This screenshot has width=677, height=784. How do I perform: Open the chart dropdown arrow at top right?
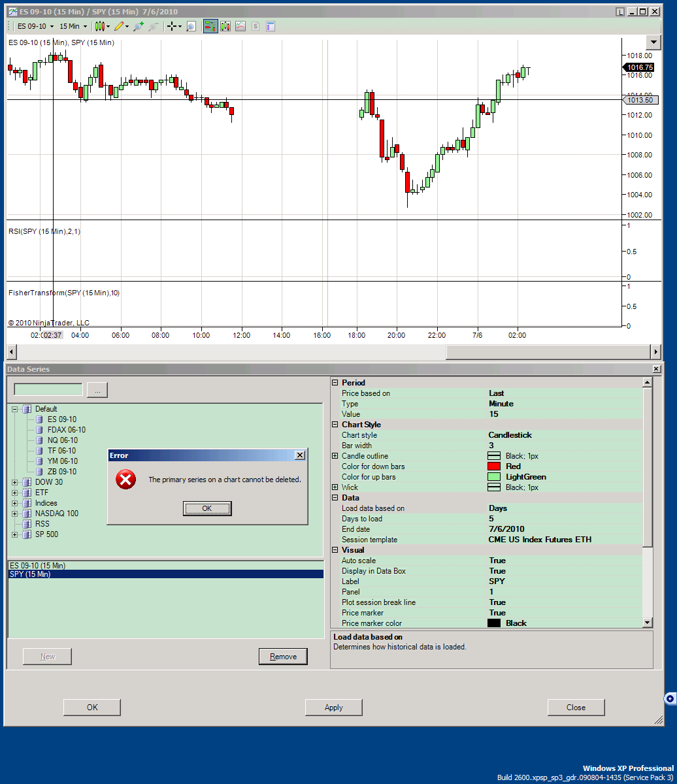(x=653, y=42)
